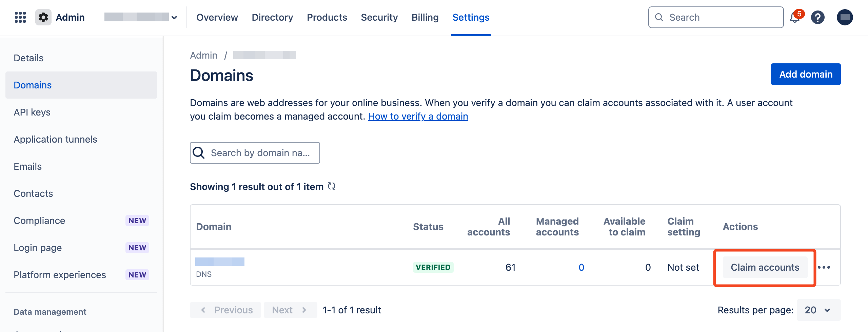The width and height of the screenshot is (868, 332).
Task: Open the notifications bell icon
Action: point(795,17)
